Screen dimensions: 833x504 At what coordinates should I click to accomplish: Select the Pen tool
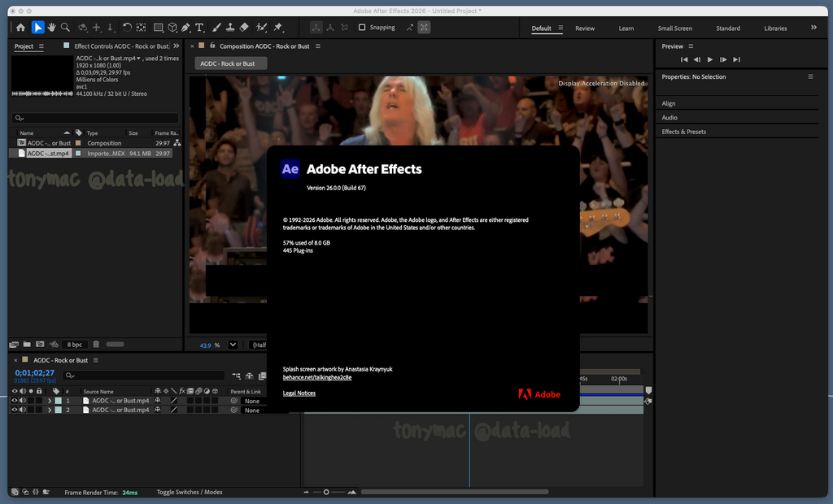pos(185,27)
